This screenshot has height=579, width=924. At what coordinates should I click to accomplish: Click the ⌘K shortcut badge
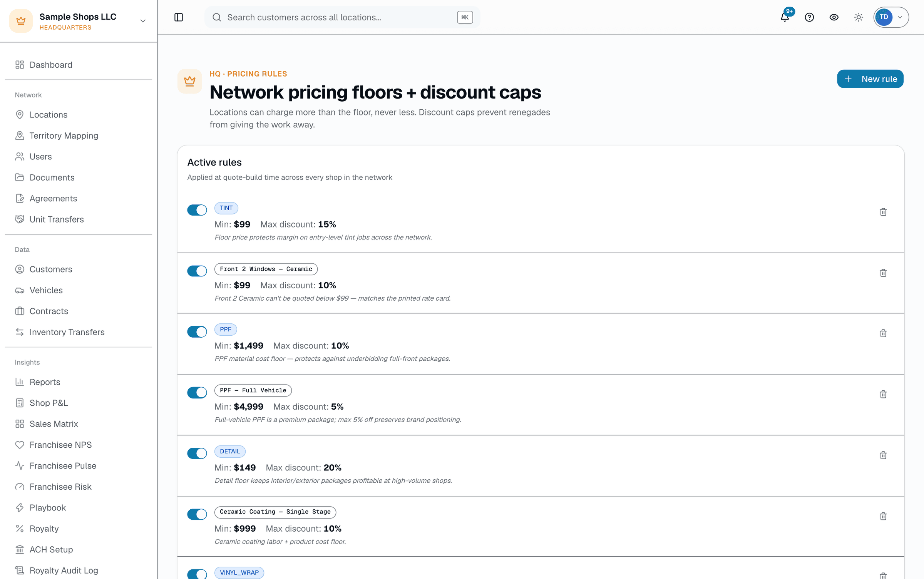(x=465, y=17)
